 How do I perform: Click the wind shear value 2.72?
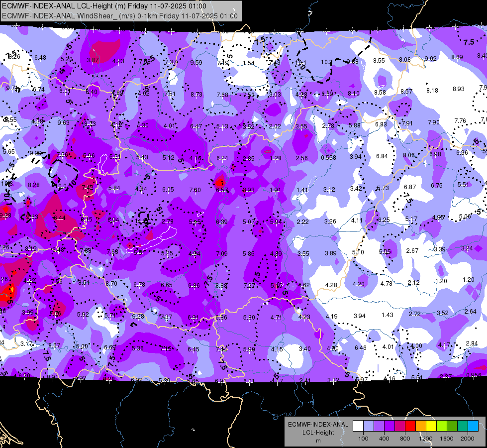(x=415, y=314)
